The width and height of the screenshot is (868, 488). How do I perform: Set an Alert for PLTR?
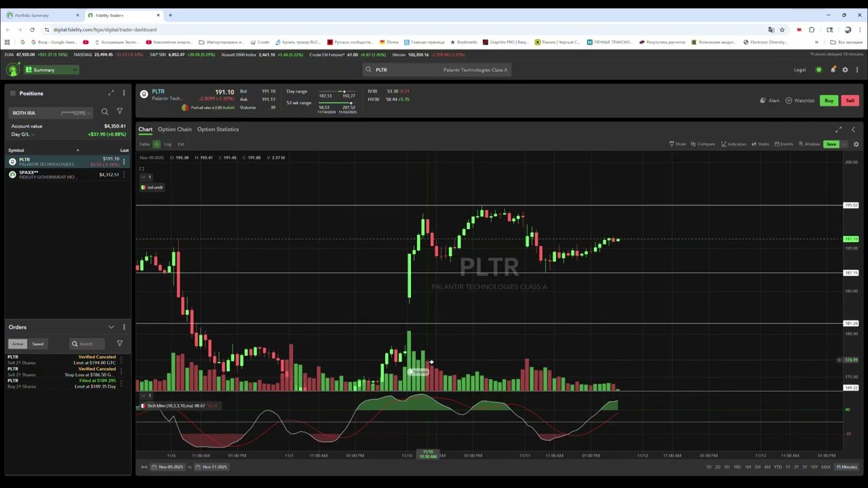pos(770,101)
